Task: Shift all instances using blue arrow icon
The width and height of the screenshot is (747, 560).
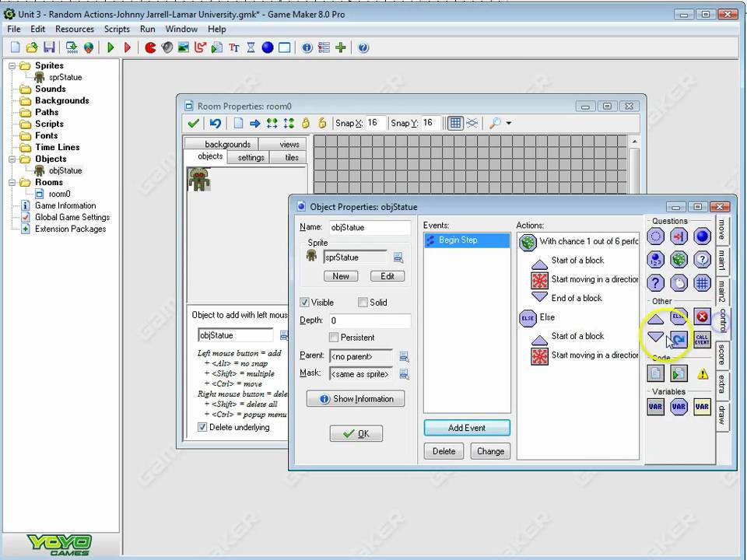Action: click(x=255, y=124)
